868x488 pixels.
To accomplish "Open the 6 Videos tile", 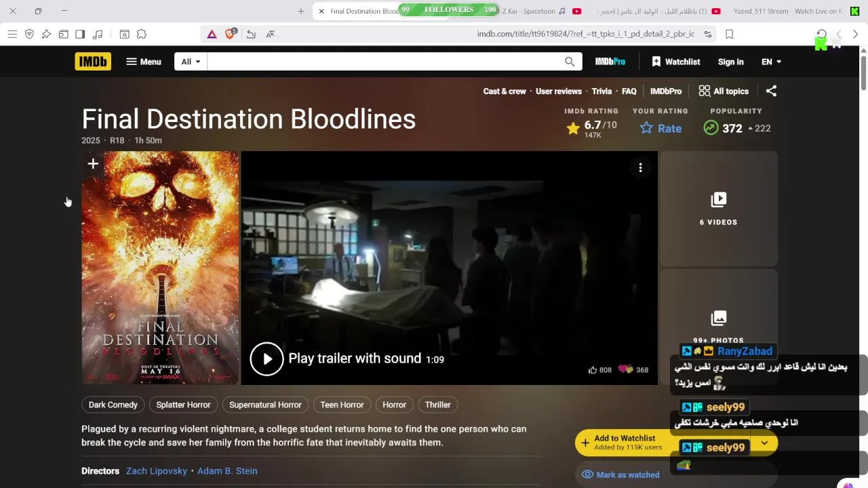I will [x=719, y=209].
